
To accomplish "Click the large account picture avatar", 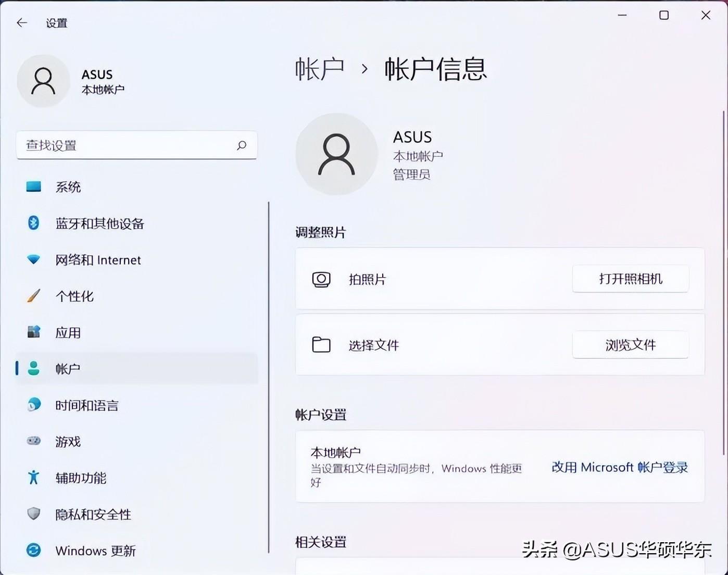I will click(x=336, y=154).
